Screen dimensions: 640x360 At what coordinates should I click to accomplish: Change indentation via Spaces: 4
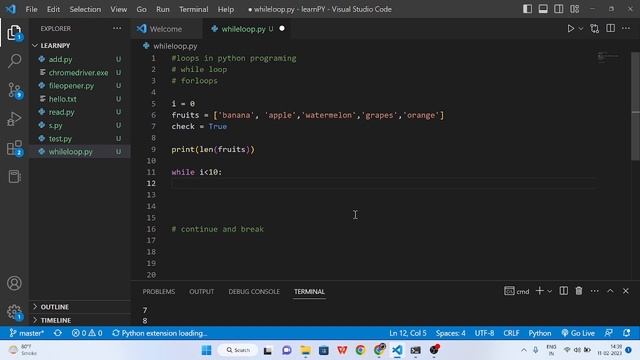click(451, 333)
